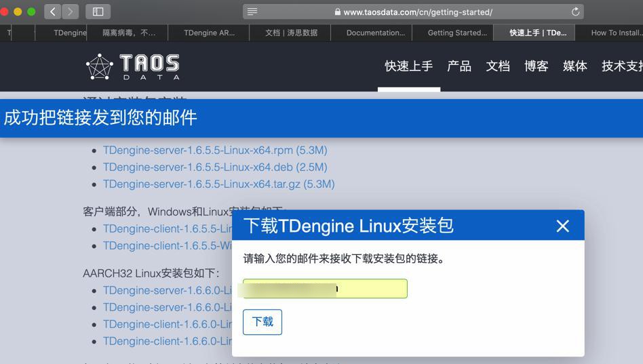Click the TDengine-client-1.6.5.5-Lin... link

[168, 228]
